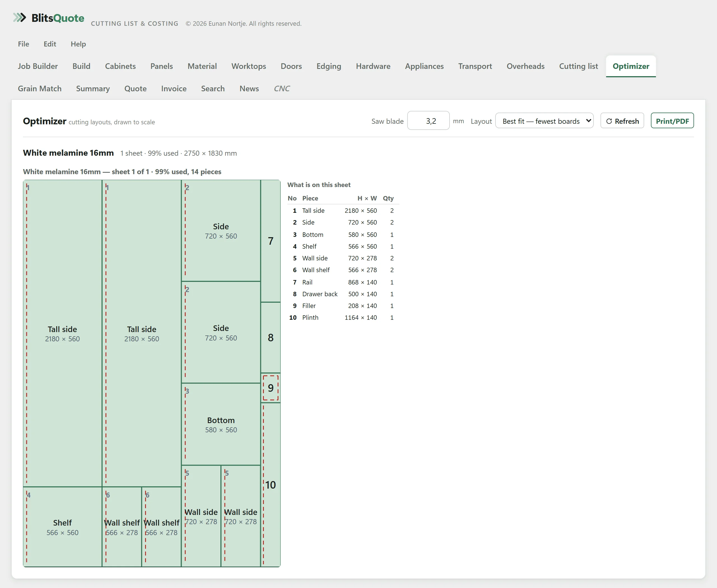The width and height of the screenshot is (717, 588).
Task: Click piece 10 Plinth on the layout
Action: coord(270,485)
